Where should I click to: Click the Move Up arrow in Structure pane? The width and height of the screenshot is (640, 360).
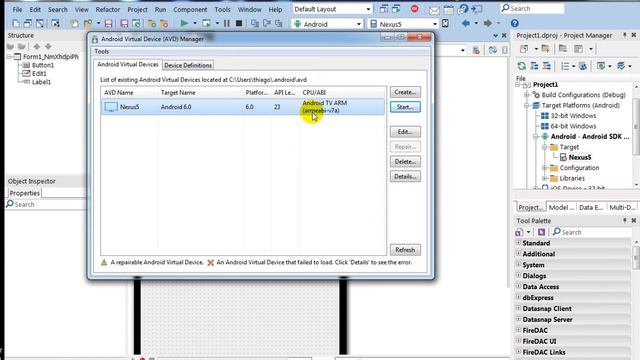point(37,47)
